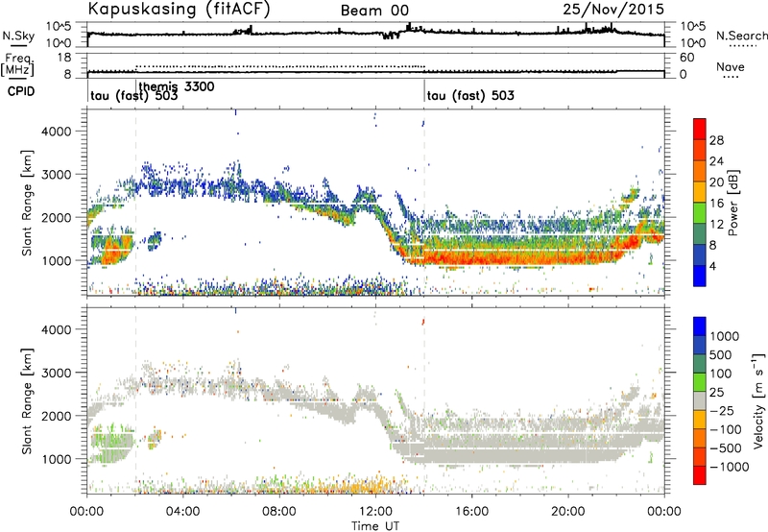This screenshot has height=532, width=768.
Task: Click the blue top segment of Velocity colorbar
Action: coord(700,326)
